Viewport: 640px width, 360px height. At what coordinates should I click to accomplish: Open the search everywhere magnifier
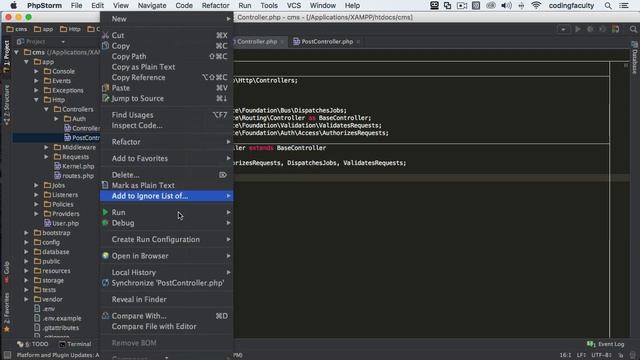(x=633, y=29)
